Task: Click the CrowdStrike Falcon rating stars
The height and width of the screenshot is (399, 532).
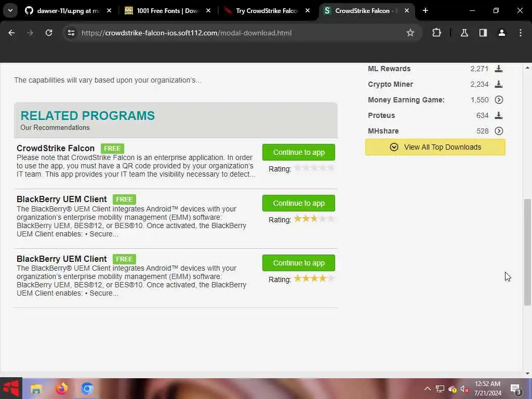Action: 314,168
